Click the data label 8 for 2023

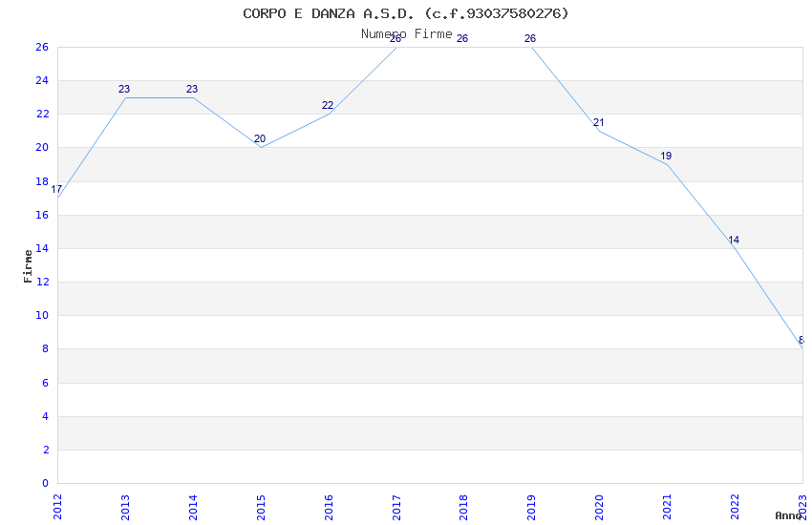pyautogui.click(x=801, y=341)
